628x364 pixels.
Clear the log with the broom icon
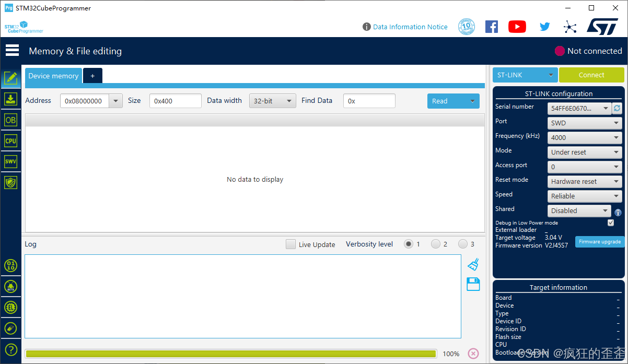(473, 264)
